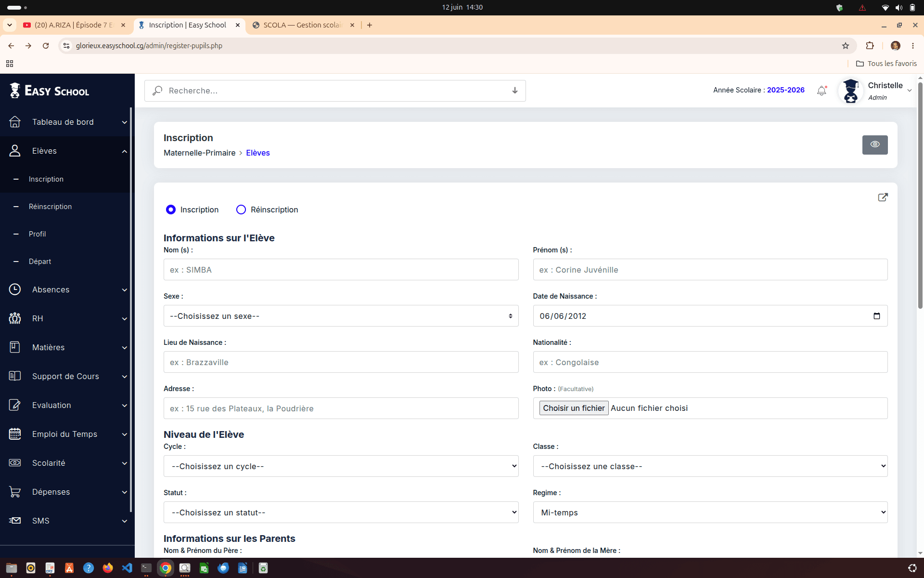
Task: Focus the Adresse input field
Action: (x=341, y=408)
